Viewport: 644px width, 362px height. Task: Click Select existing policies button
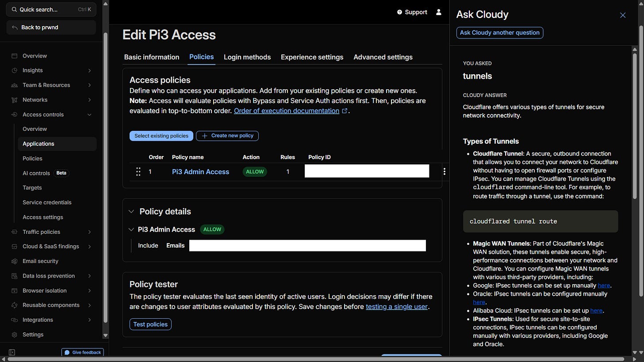tap(161, 136)
